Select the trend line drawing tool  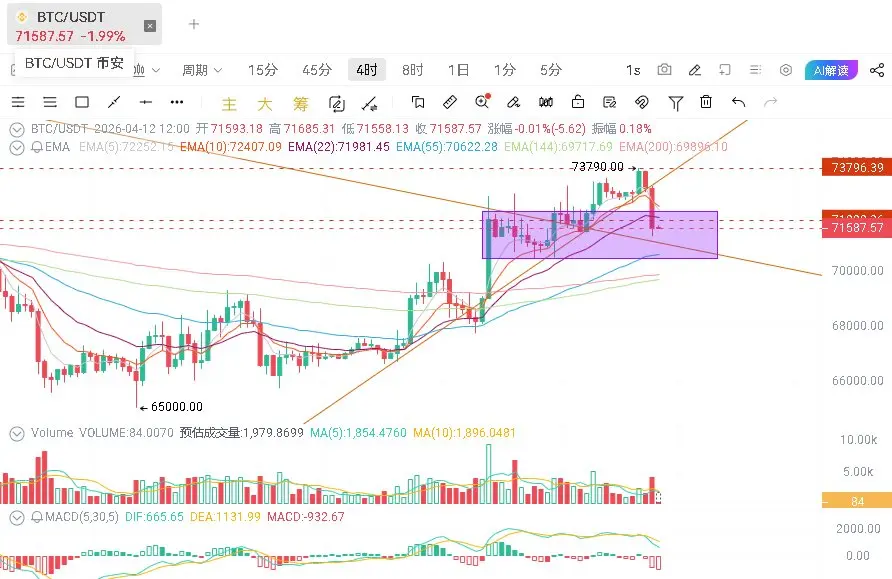click(114, 102)
